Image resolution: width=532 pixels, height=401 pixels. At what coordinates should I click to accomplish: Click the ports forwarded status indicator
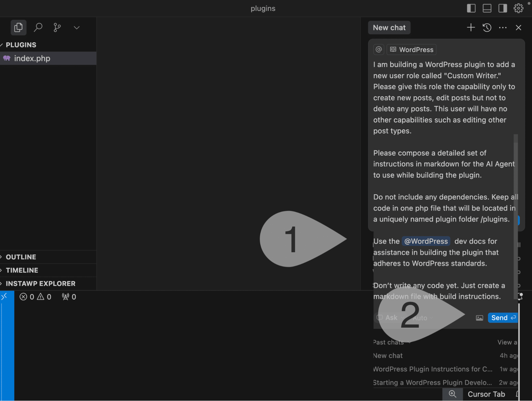[x=69, y=297]
